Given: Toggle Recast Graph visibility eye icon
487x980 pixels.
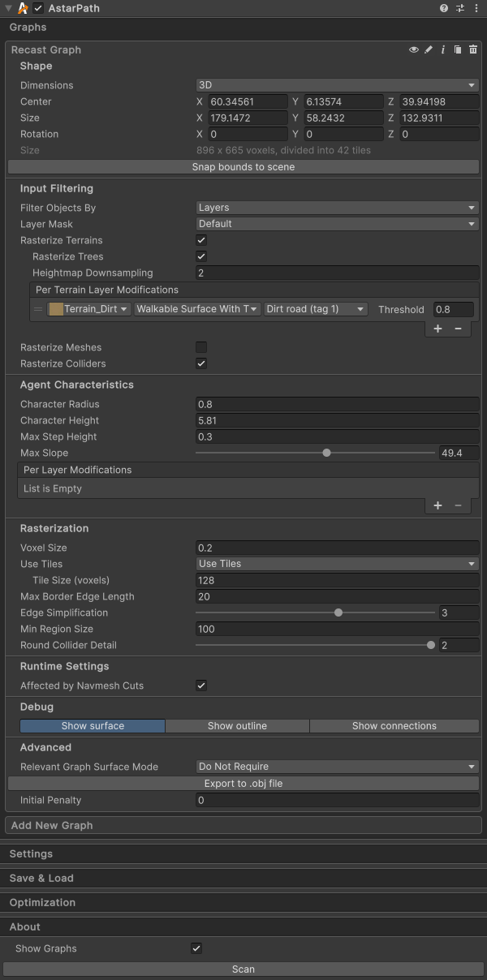Looking at the screenshot, I should [414, 50].
